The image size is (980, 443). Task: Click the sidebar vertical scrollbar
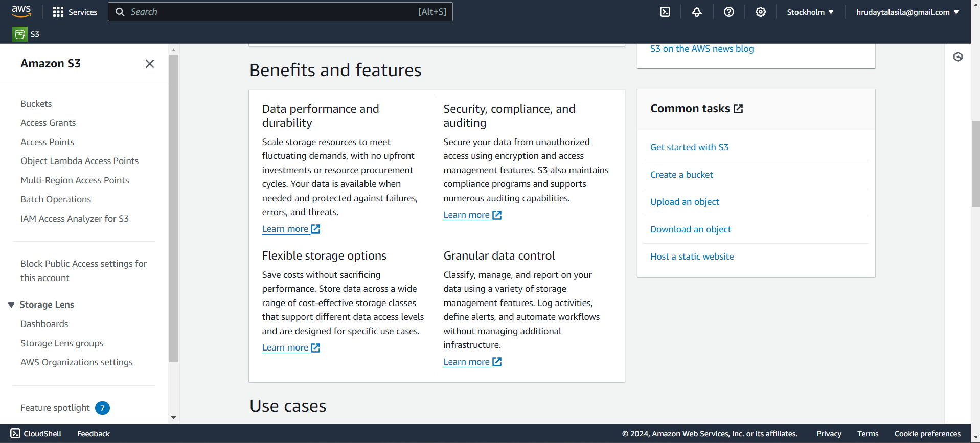pos(173,204)
